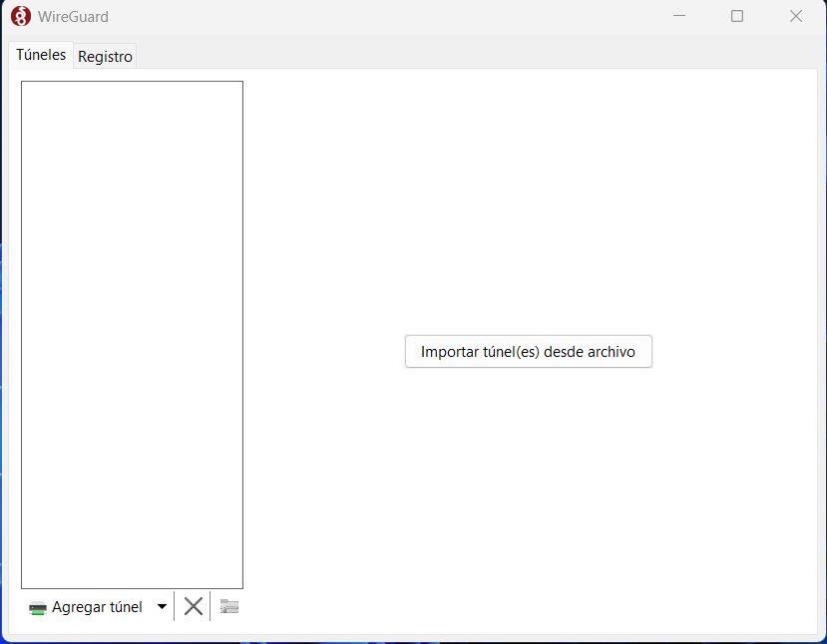
Task: Close the WireGuard window
Action: click(796, 16)
